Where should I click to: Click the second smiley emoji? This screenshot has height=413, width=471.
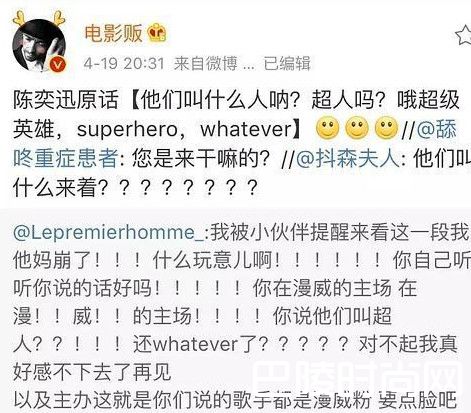[x=357, y=128]
